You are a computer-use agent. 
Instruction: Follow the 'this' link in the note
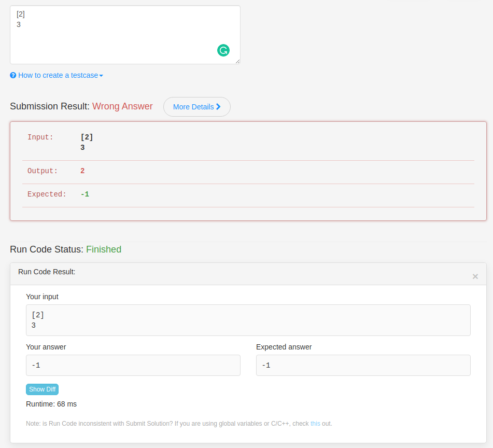pos(315,424)
